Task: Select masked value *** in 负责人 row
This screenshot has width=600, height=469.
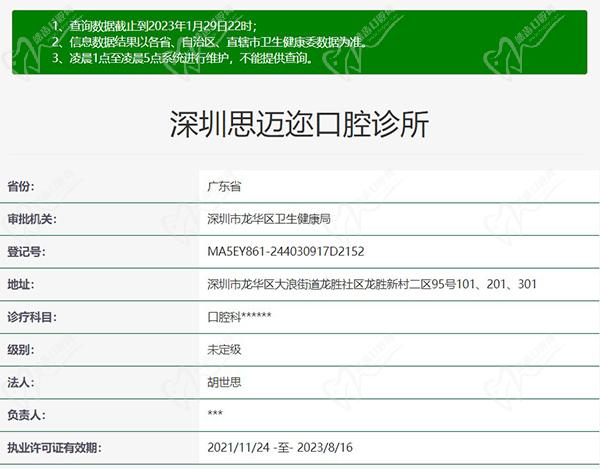Action: pyautogui.click(x=215, y=414)
